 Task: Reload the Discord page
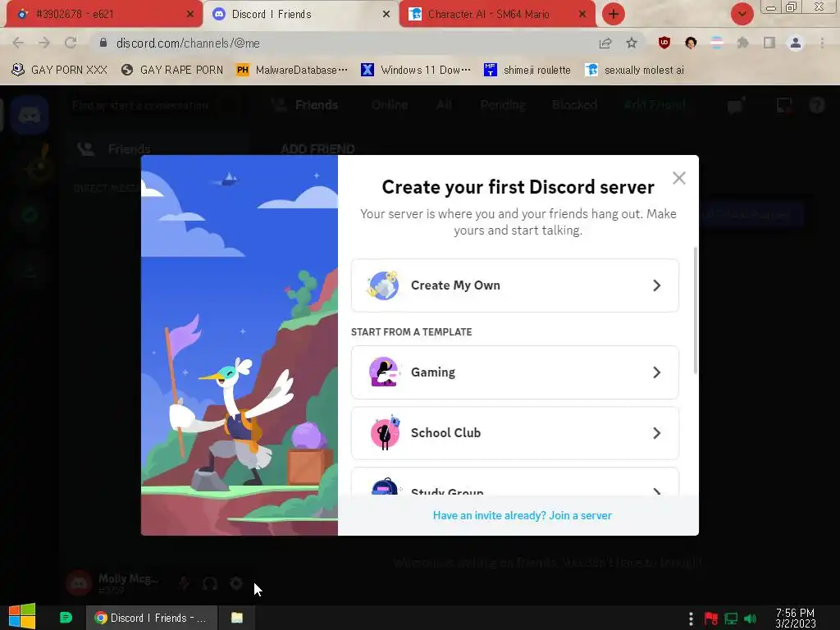pos(71,43)
